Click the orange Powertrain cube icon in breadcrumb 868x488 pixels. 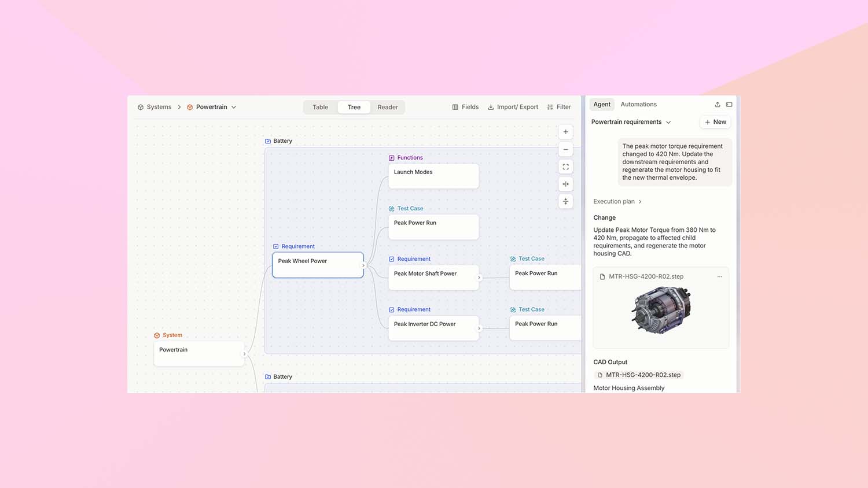[190, 107]
